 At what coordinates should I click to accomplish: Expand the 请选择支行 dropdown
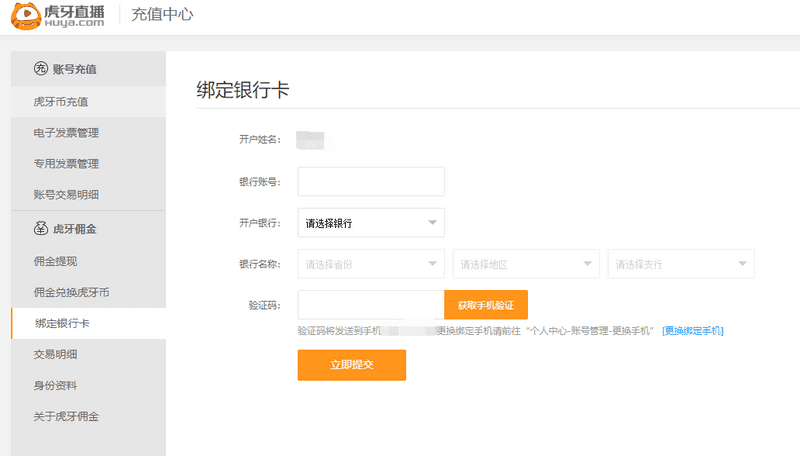tap(681, 264)
